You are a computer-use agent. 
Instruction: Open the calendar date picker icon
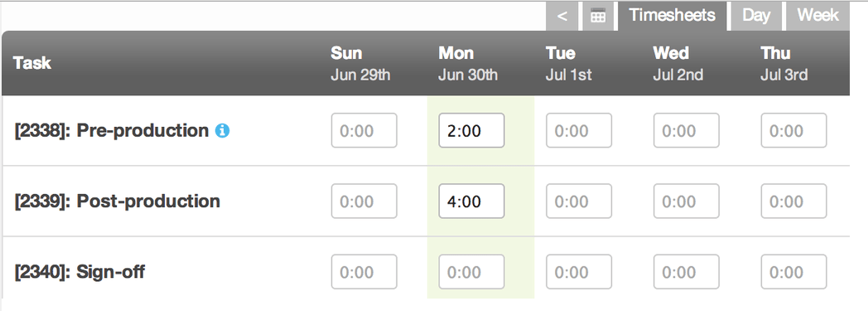(x=598, y=16)
